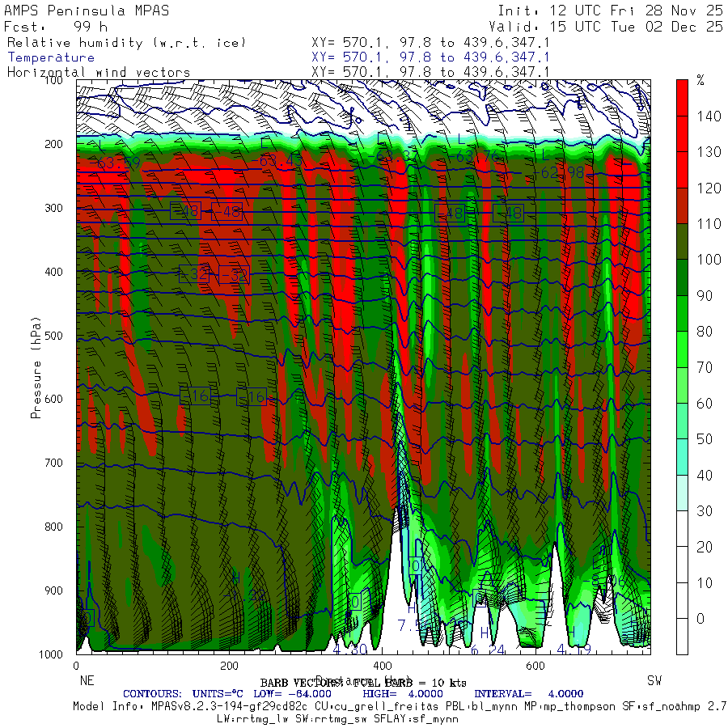Image resolution: width=728 pixels, height=728 pixels.
Task: Click the 'INTERVAL= 4.0000' footer value
Action: [x=529, y=694]
